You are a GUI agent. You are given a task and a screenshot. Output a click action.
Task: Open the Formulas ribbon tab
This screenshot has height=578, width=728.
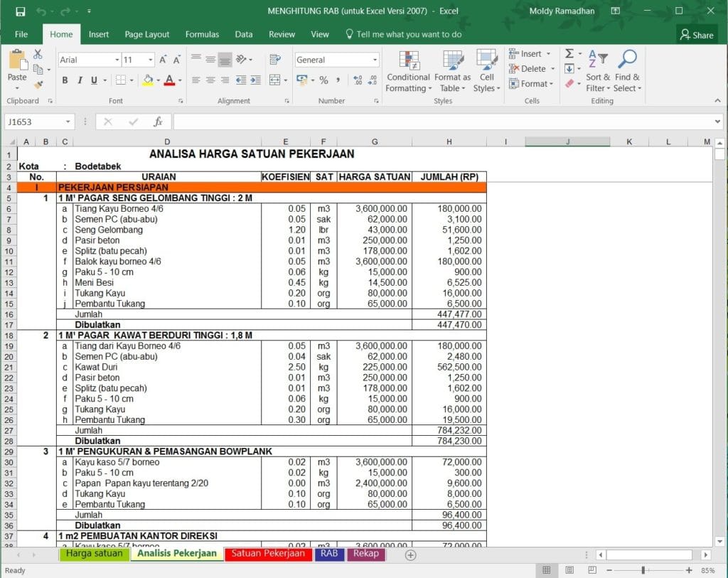[203, 34]
